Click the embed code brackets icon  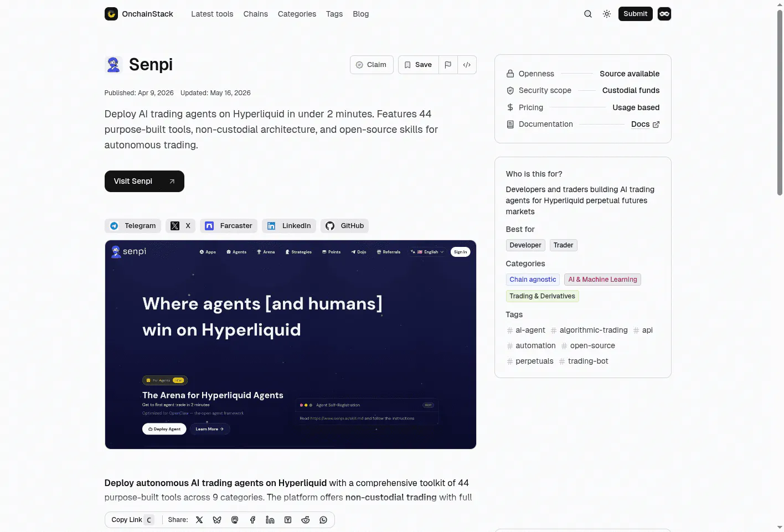[467, 65]
